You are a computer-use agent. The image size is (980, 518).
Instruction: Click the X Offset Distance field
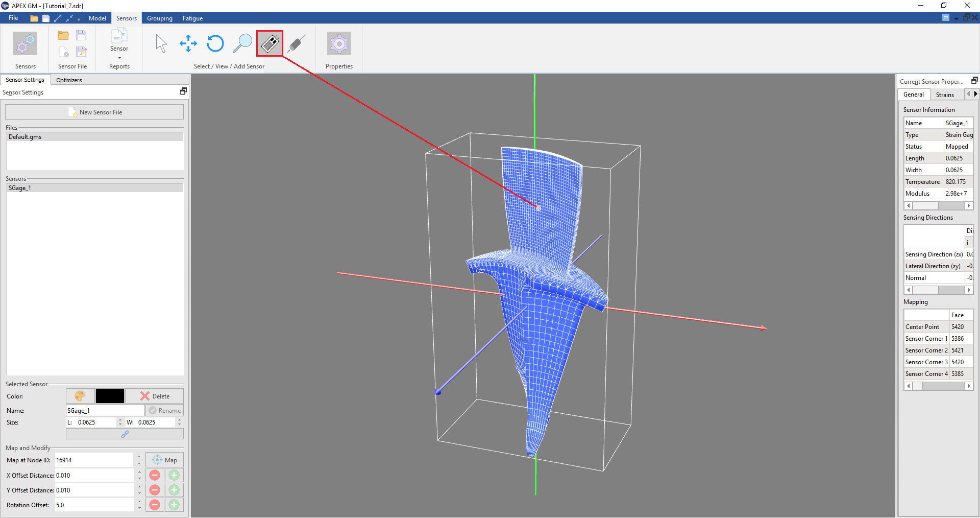pyautogui.click(x=94, y=475)
